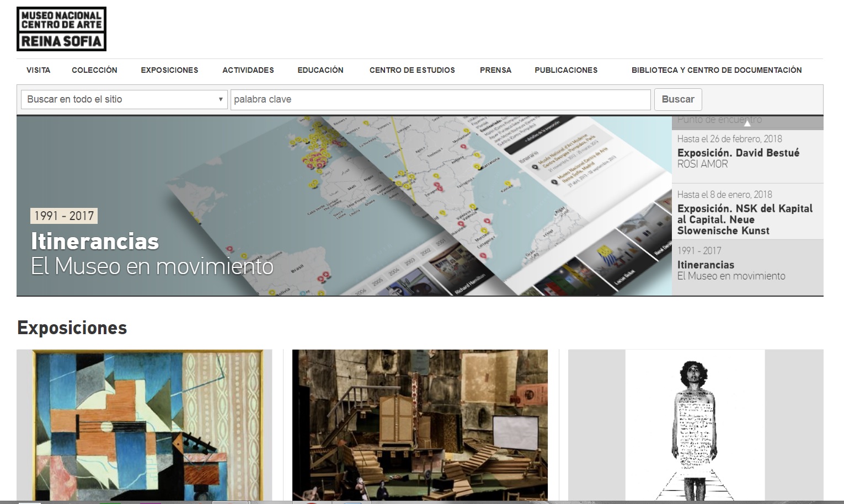Screen dimensions: 844x504
Task: Open the cubist guitar painting exhibition thumbnail
Action: click(x=145, y=425)
